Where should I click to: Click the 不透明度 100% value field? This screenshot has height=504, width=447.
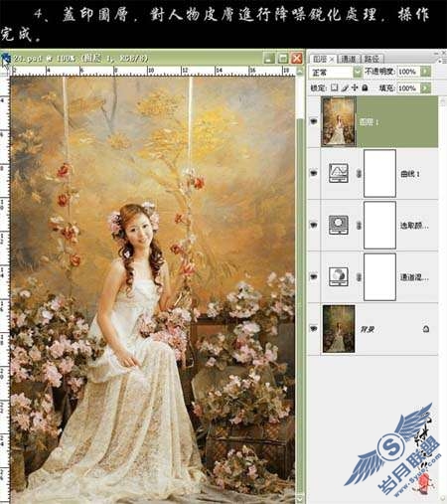[x=408, y=72]
